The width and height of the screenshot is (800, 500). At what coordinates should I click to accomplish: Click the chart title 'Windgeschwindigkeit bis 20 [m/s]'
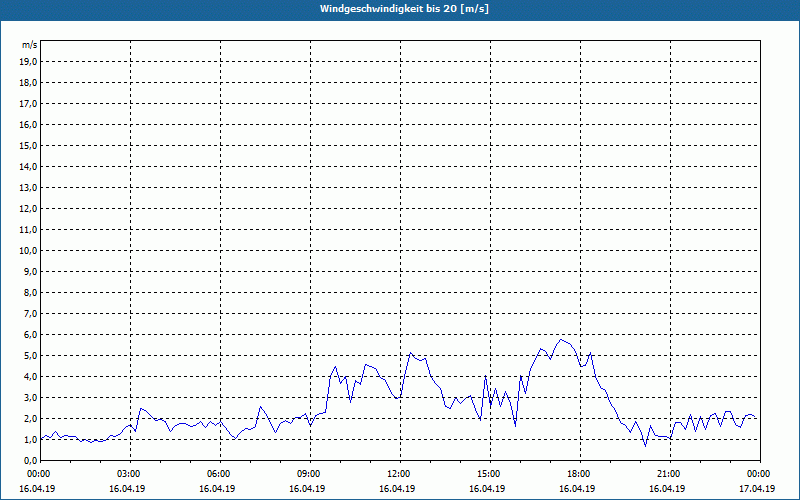[x=404, y=9]
